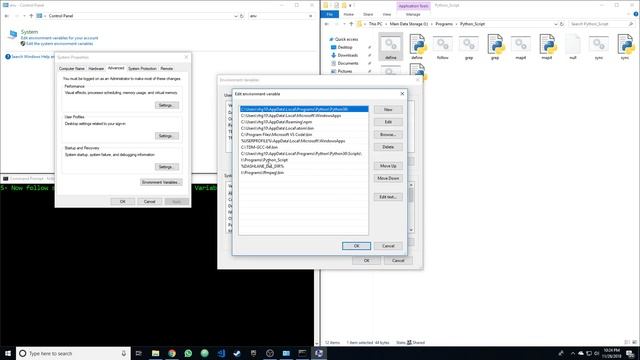Select the grep Python script file

pyautogui.click(x=495, y=46)
